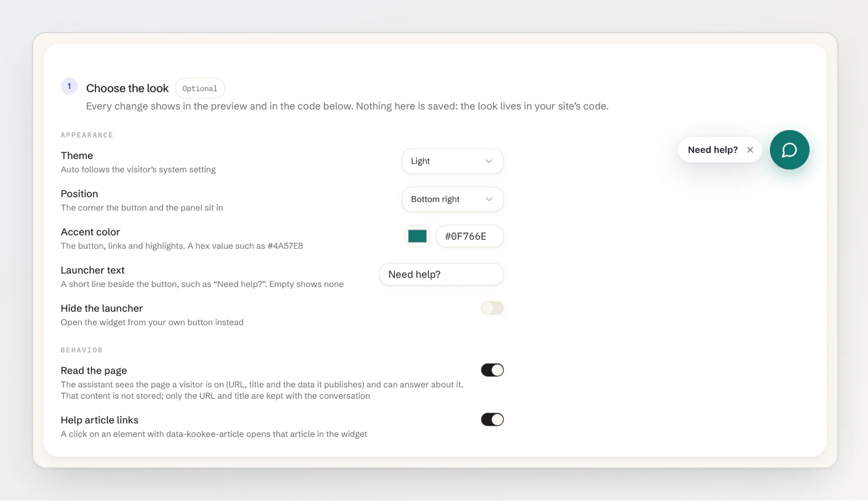Click the "Read the page" setting label
The width and height of the screenshot is (868, 501).
tap(94, 371)
